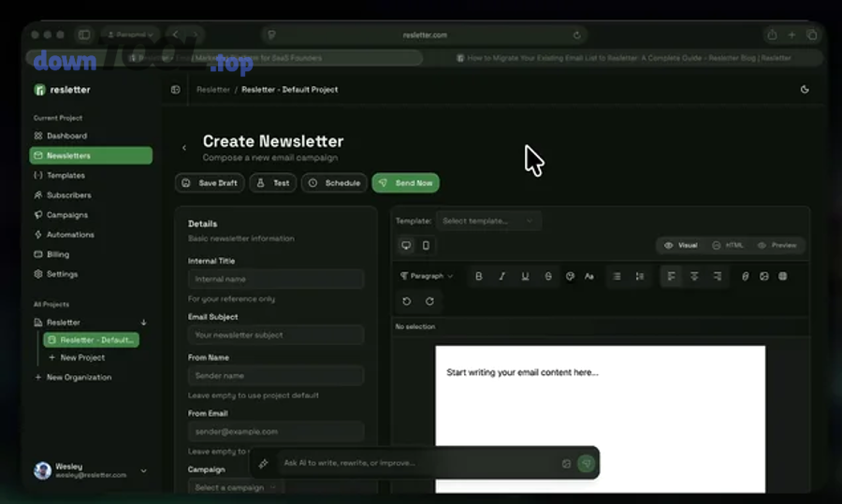Toggle dark mode with the moon icon
The image size is (842, 504).
805,90
